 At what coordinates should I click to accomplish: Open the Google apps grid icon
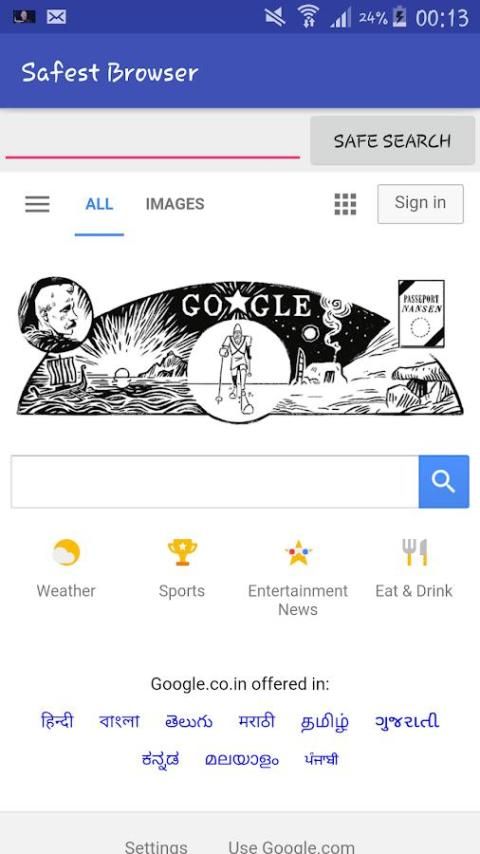[345, 204]
